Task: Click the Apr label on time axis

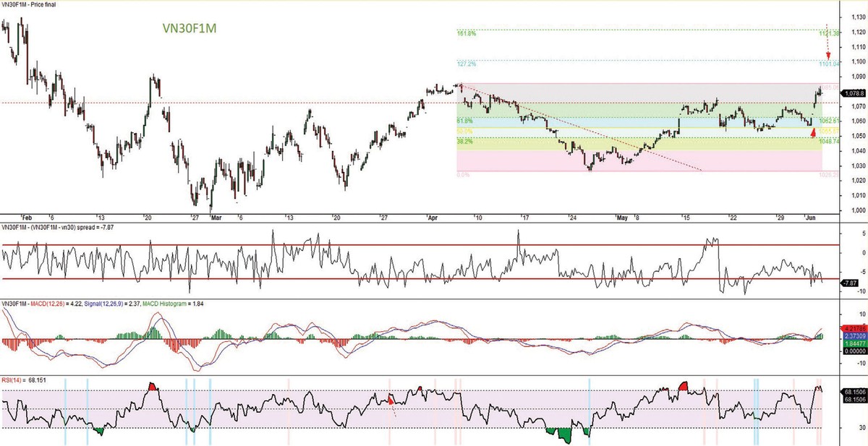Action: 433,217
